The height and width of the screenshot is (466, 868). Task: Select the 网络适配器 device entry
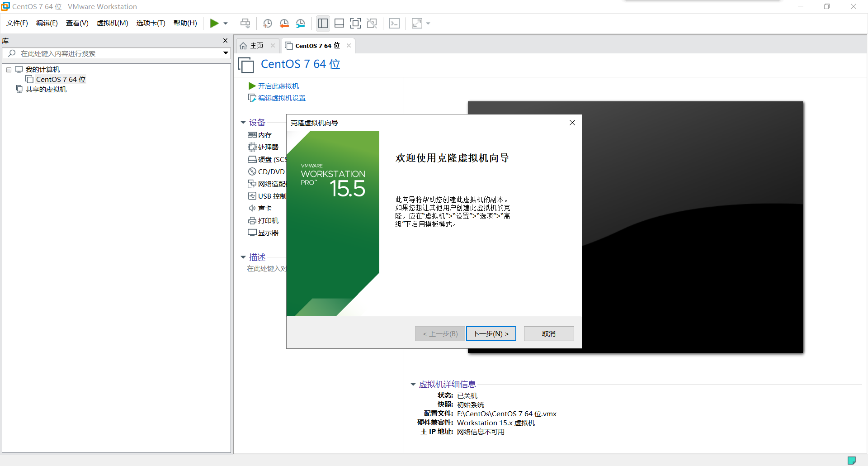coord(267,184)
